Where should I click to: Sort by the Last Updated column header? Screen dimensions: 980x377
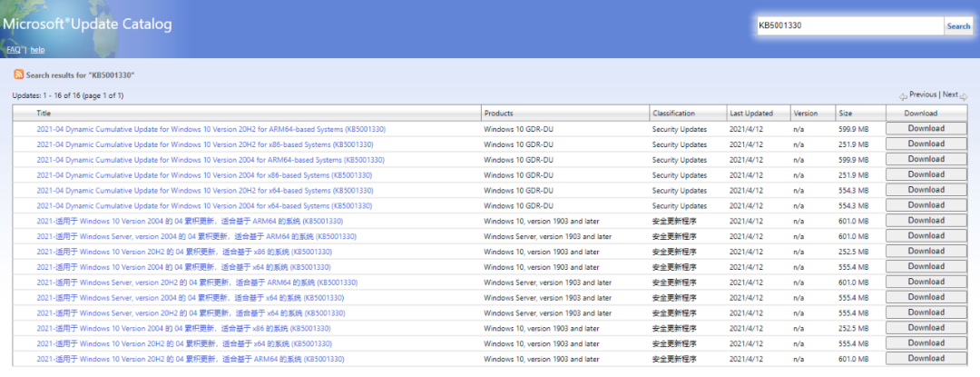coord(750,114)
